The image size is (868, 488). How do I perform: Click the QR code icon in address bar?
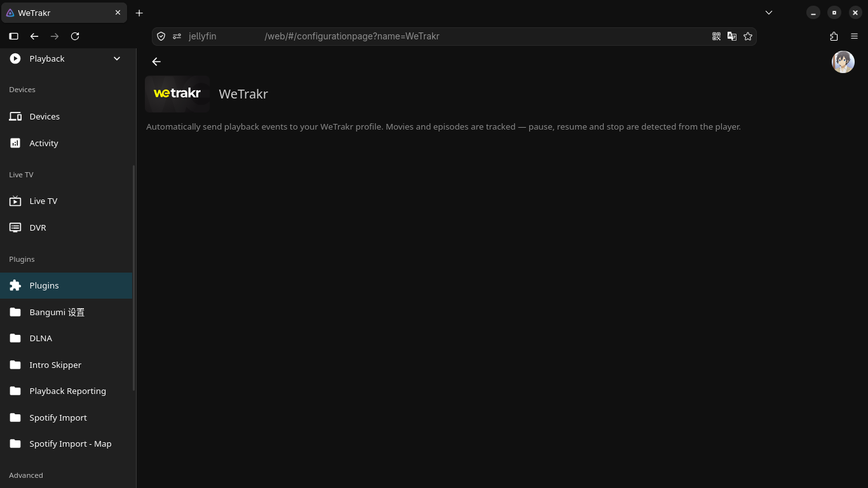(x=716, y=36)
